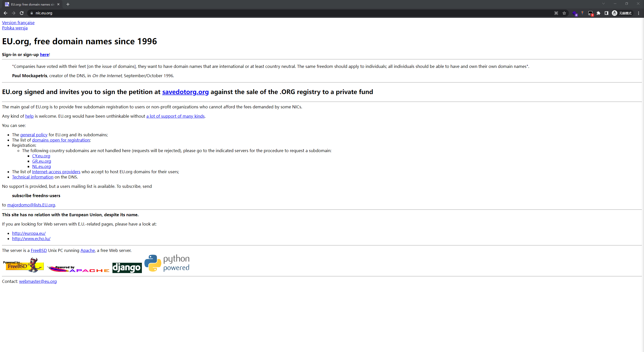This screenshot has height=352, width=644.
Task: Open a new tab with plus button
Action: (x=68, y=4)
